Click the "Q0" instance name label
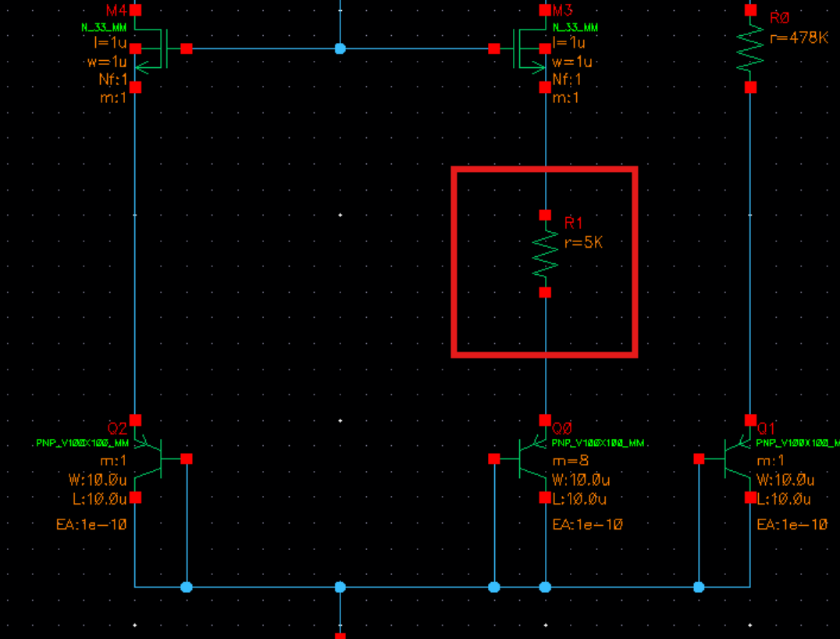840x639 pixels. (x=562, y=428)
